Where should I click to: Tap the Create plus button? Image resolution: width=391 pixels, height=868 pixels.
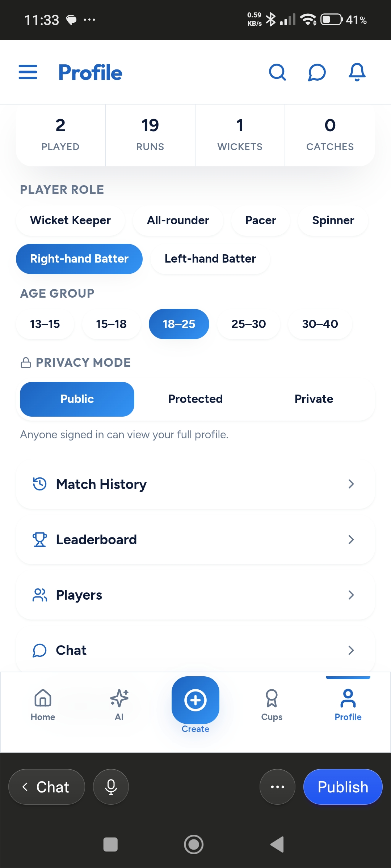[195, 700]
